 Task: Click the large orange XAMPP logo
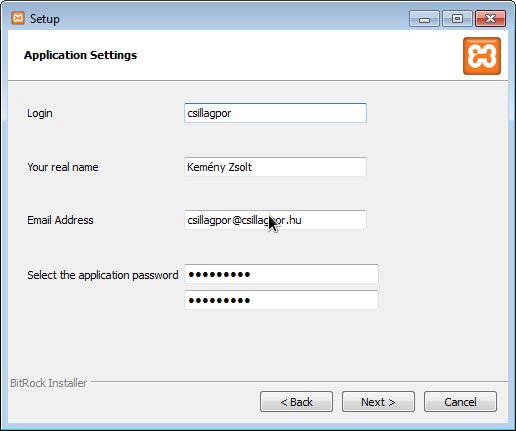pyautogui.click(x=482, y=56)
